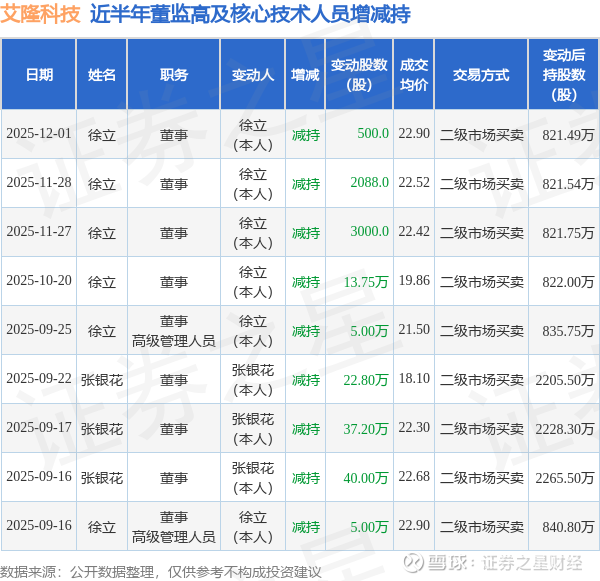Click the 500.0 share change value
Viewport: 600px width, 581px height.
(x=373, y=134)
